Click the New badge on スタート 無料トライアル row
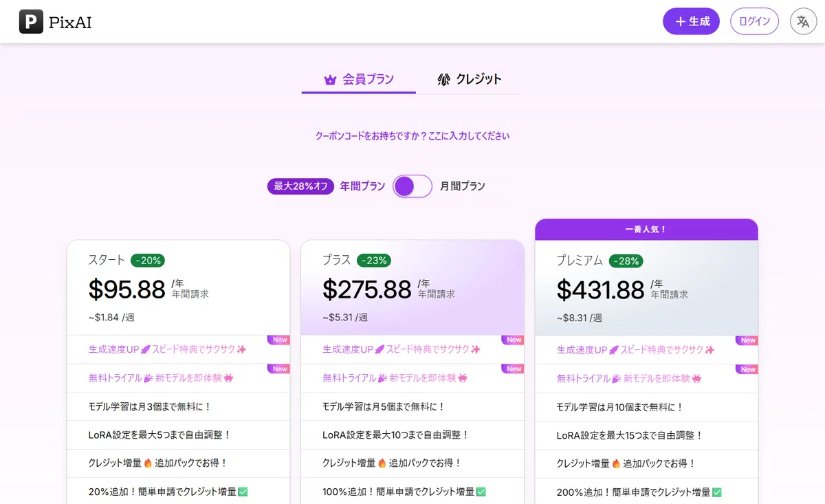Image resolution: width=825 pixels, height=504 pixels. point(279,369)
